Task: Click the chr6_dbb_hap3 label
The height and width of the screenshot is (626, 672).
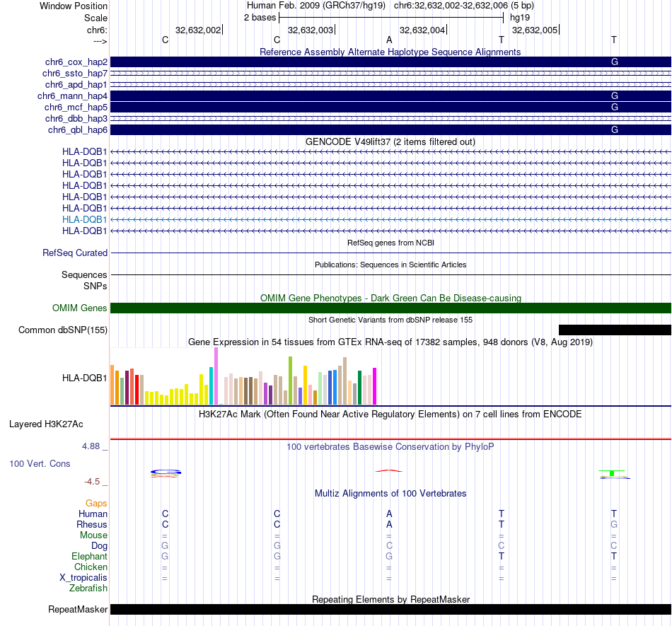Action: pos(76,118)
